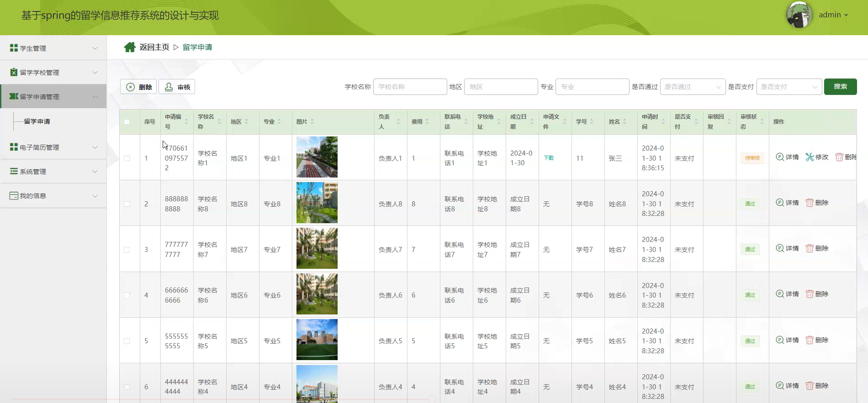Sort by 费用 column arrows

pos(427,121)
